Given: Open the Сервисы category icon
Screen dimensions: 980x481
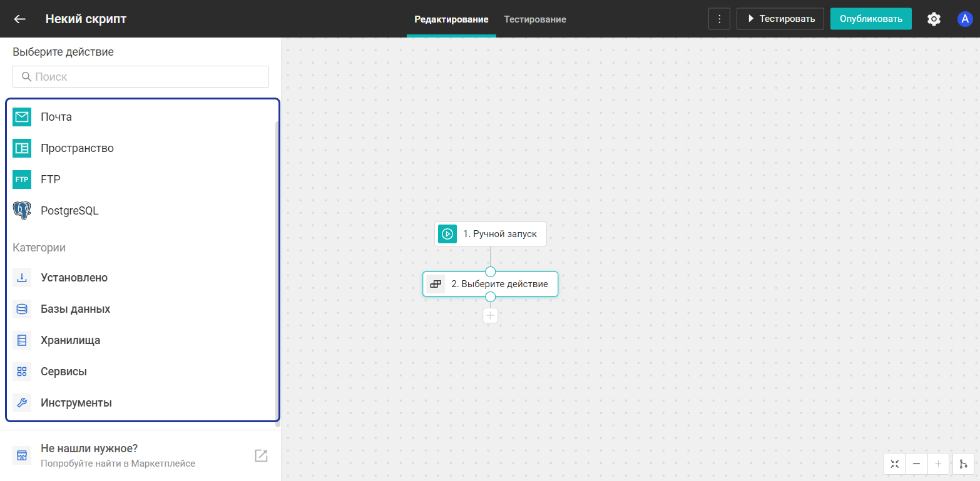Looking at the screenshot, I should (22, 372).
